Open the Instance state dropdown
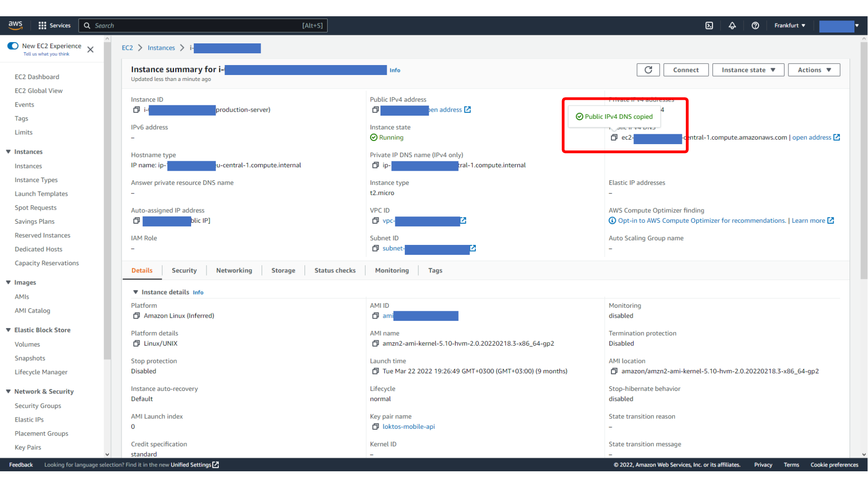Screen dimensions: 868x488 click(748, 70)
